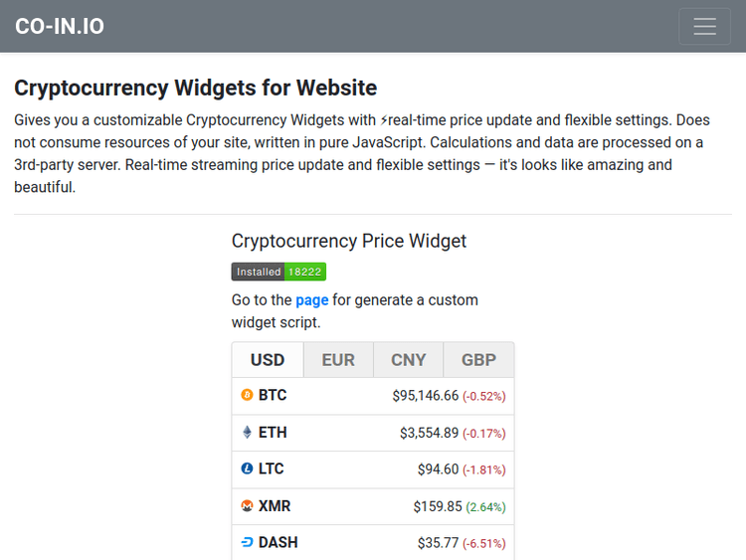Screen dimensions: 746x560
Task: Click the Dash coin icon
Action: tap(248, 543)
